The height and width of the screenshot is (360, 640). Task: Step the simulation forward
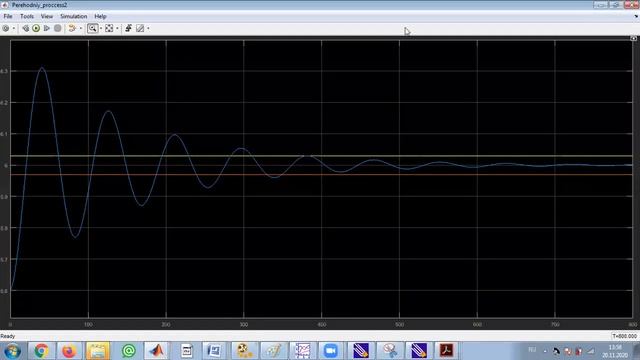pos(47,28)
